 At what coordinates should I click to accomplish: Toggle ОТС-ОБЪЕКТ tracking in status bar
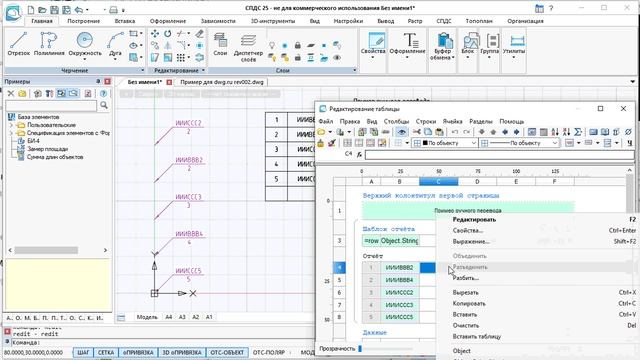click(227, 352)
